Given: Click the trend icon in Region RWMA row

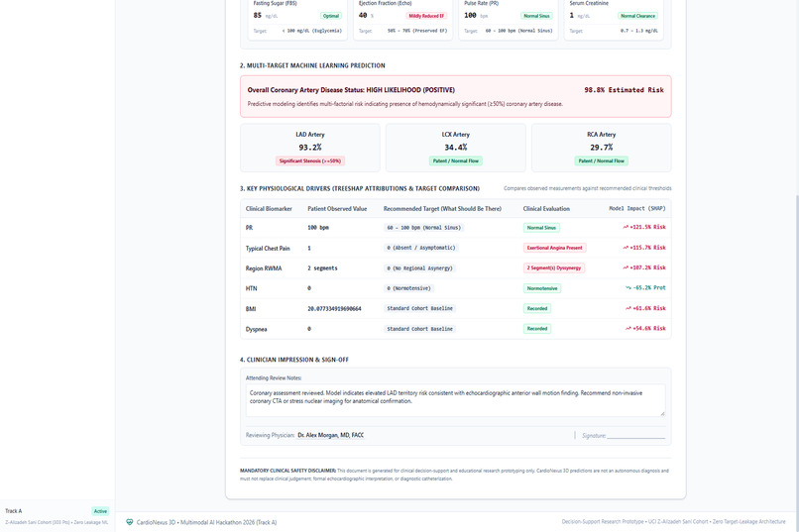Looking at the screenshot, I should coord(626,267).
